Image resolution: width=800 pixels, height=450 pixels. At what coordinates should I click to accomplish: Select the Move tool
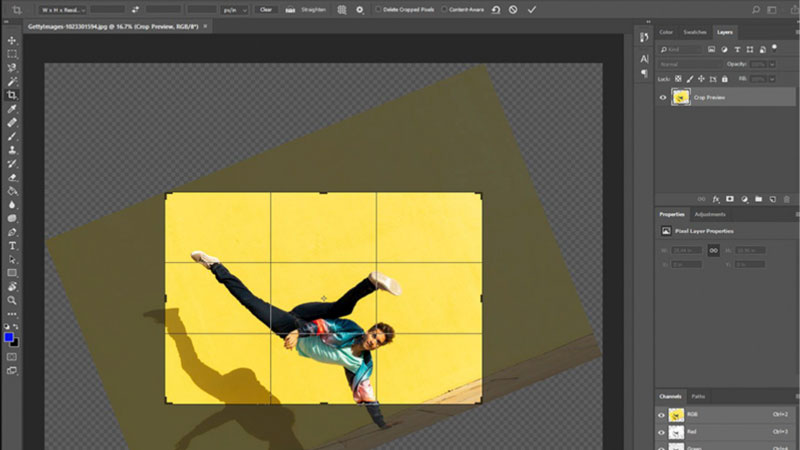(12, 40)
